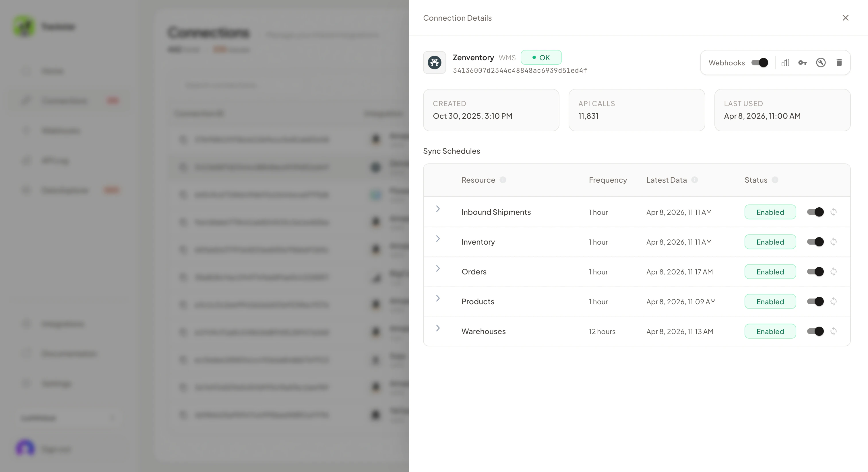
Task: Open connection settings via wrench icon
Action: pyautogui.click(x=821, y=63)
